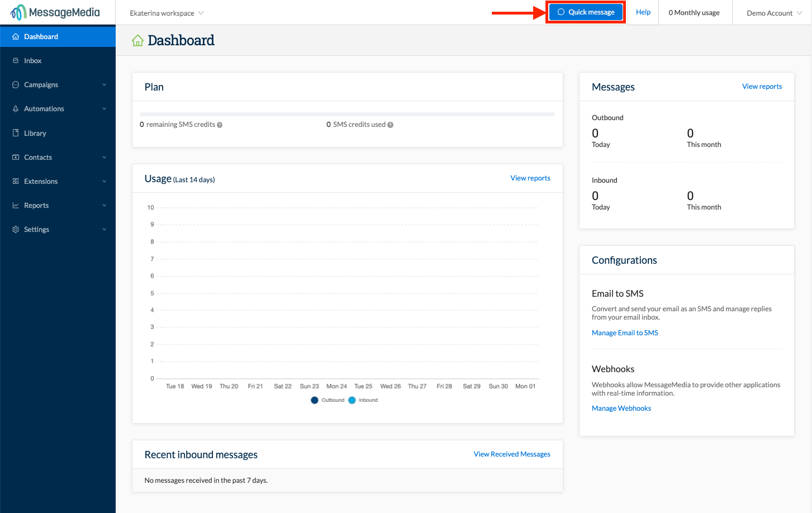Click the 'Webhooks' heading

click(613, 369)
